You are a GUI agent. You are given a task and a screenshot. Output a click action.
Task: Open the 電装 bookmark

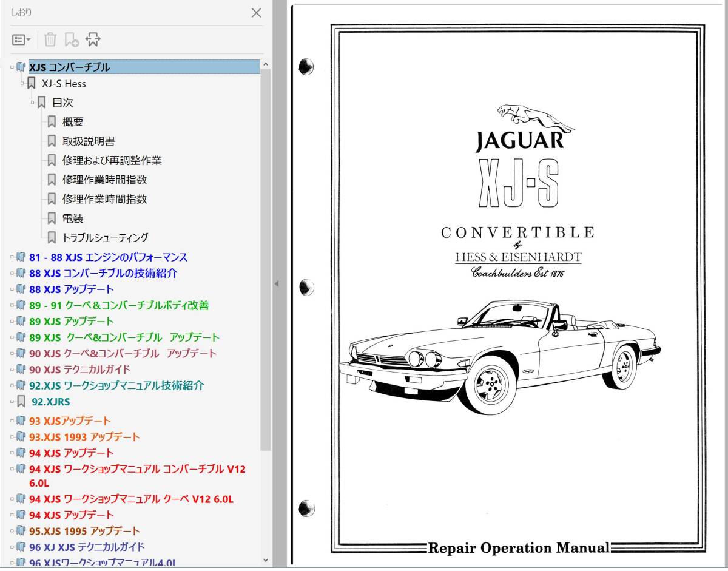[73, 218]
